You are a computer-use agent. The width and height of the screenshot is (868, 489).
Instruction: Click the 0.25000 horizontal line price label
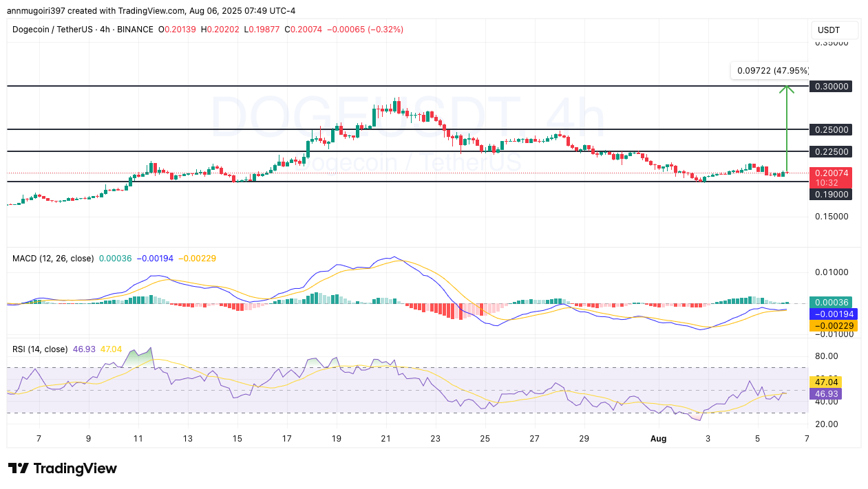(x=832, y=129)
